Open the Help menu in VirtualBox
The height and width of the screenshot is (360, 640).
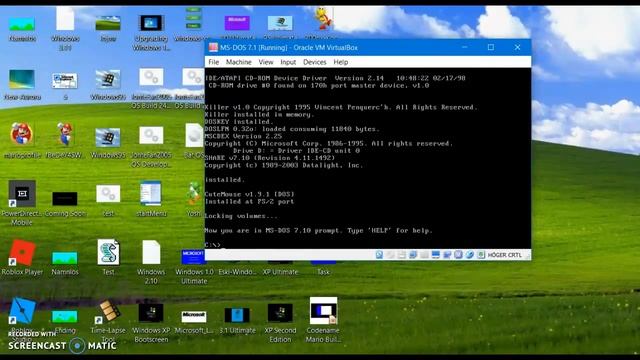coord(341,62)
